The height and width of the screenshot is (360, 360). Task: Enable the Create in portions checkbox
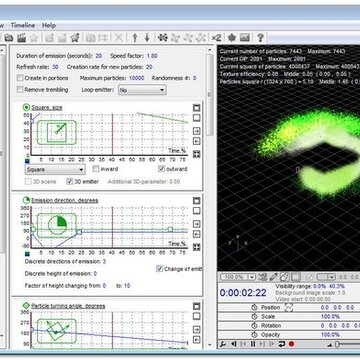tap(20, 78)
